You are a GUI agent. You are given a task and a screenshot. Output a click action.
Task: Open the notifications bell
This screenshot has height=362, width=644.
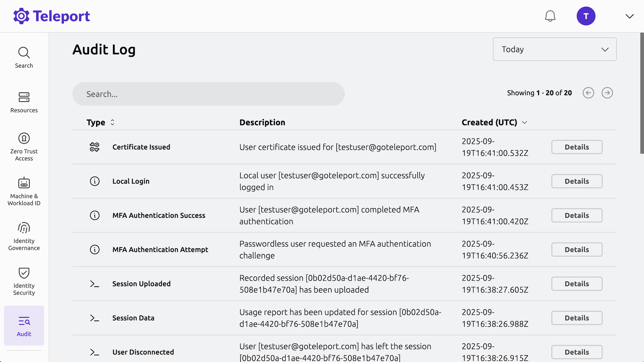click(550, 16)
